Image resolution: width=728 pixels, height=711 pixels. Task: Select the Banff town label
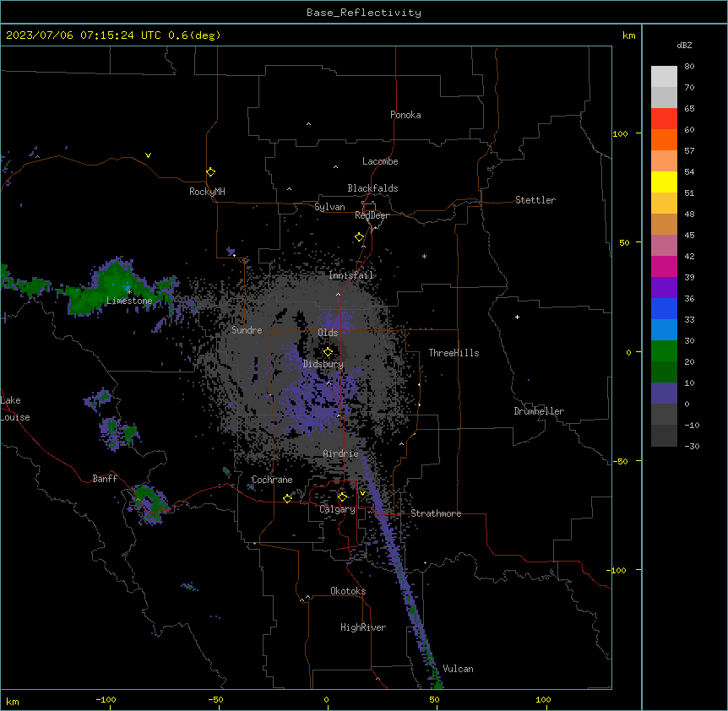tap(105, 479)
